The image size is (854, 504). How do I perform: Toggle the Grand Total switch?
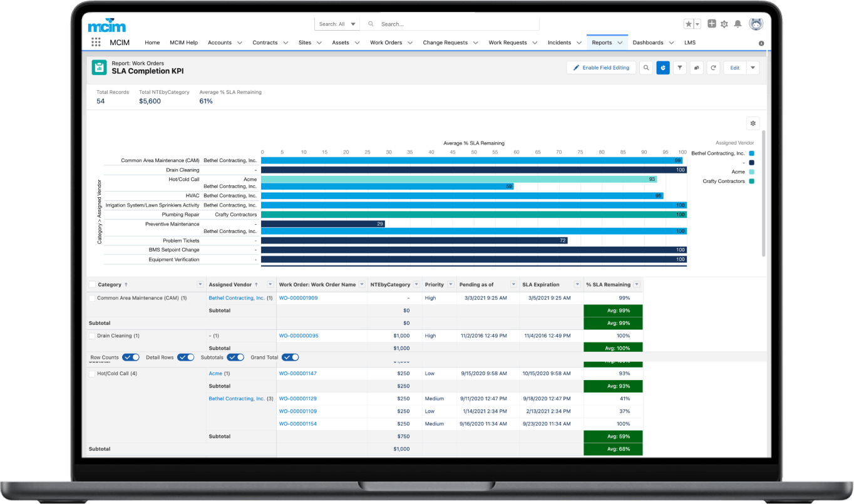tap(290, 357)
